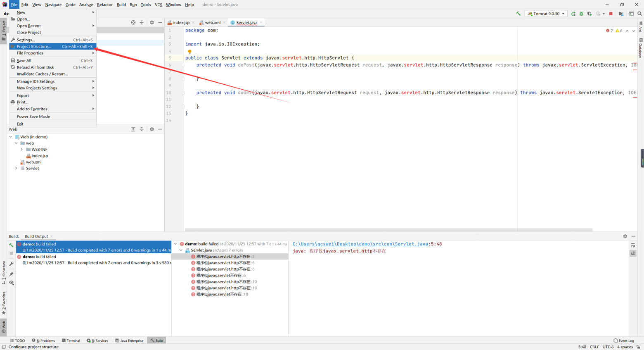Select Project Structure... from File menu

tap(34, 47)
